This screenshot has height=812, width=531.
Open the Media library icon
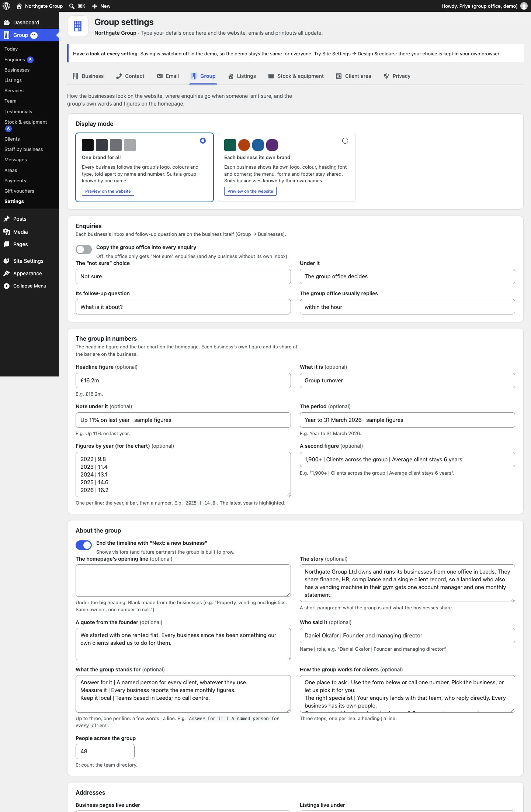[x=7, y=232]
